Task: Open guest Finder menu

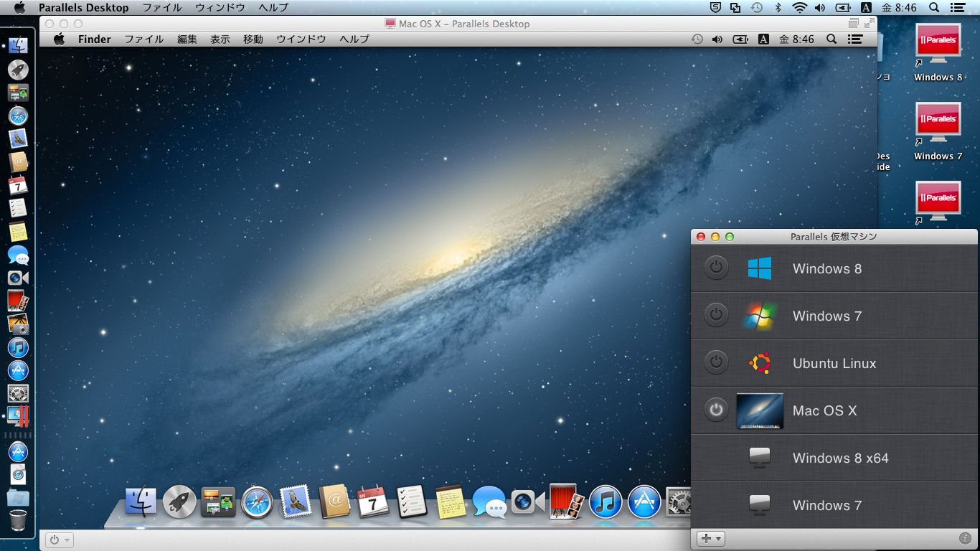Action: [95, 39]
